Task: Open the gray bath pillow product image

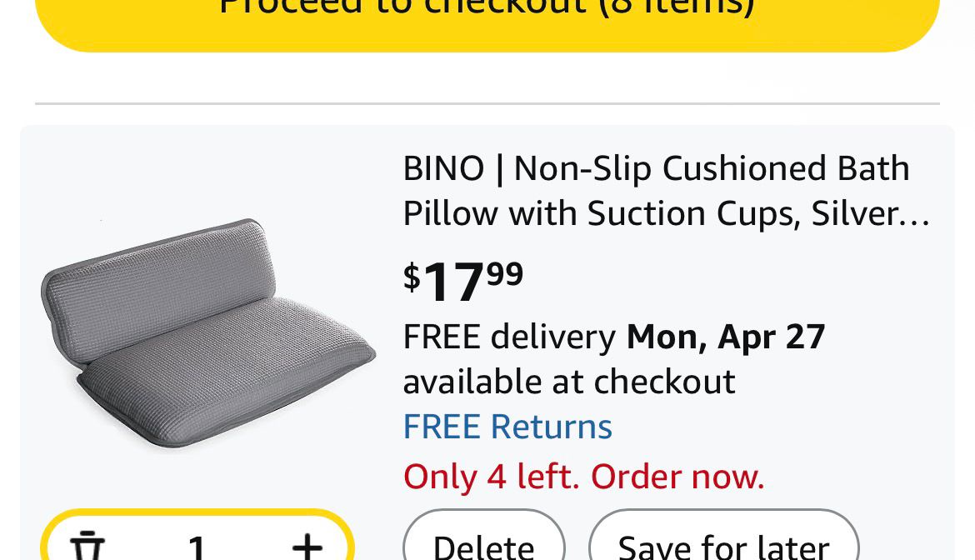Action: [x=208, y=333]
